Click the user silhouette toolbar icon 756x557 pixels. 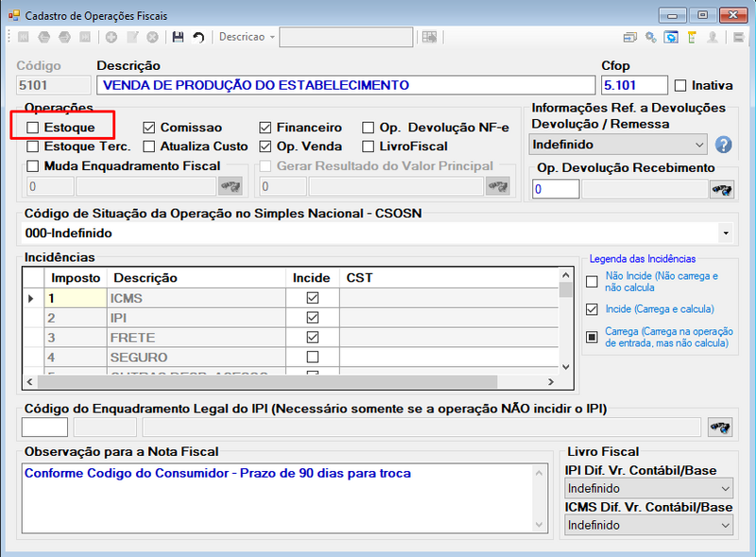tap(713, 37)
